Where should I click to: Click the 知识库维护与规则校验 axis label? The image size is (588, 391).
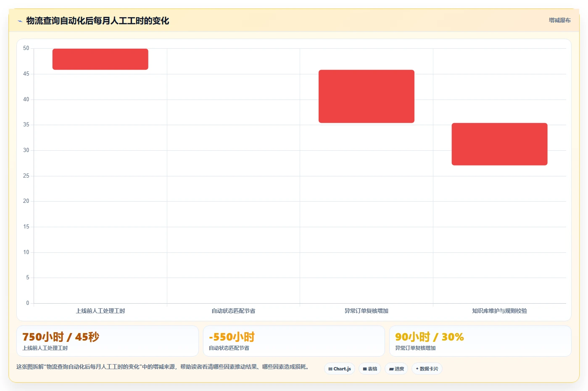500,311
